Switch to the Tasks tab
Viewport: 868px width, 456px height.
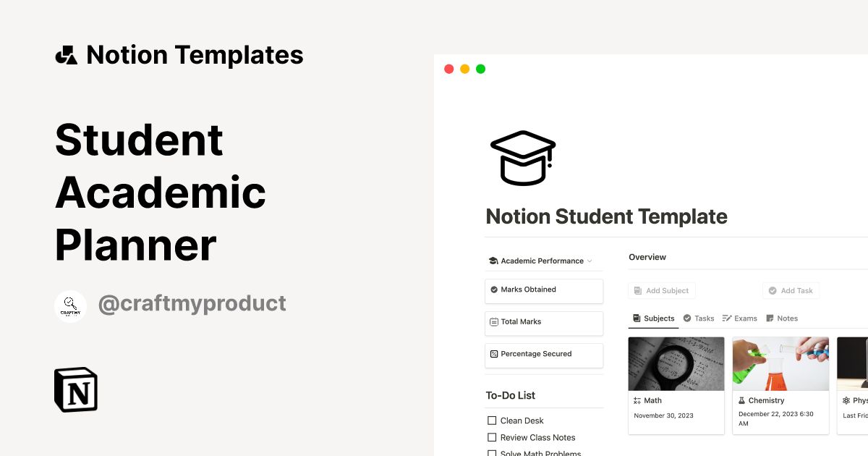point(699,318)
